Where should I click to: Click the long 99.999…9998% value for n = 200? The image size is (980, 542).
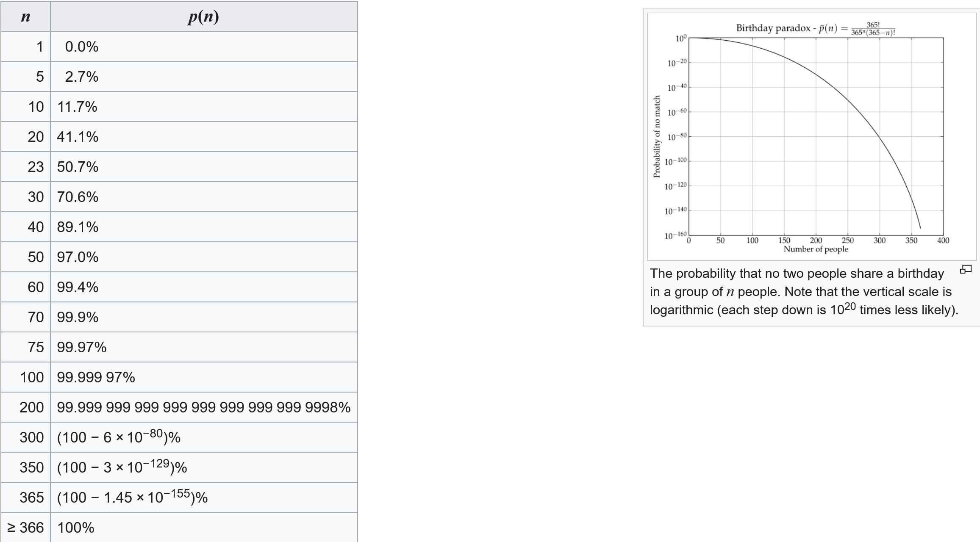click(x=204, y=407)
